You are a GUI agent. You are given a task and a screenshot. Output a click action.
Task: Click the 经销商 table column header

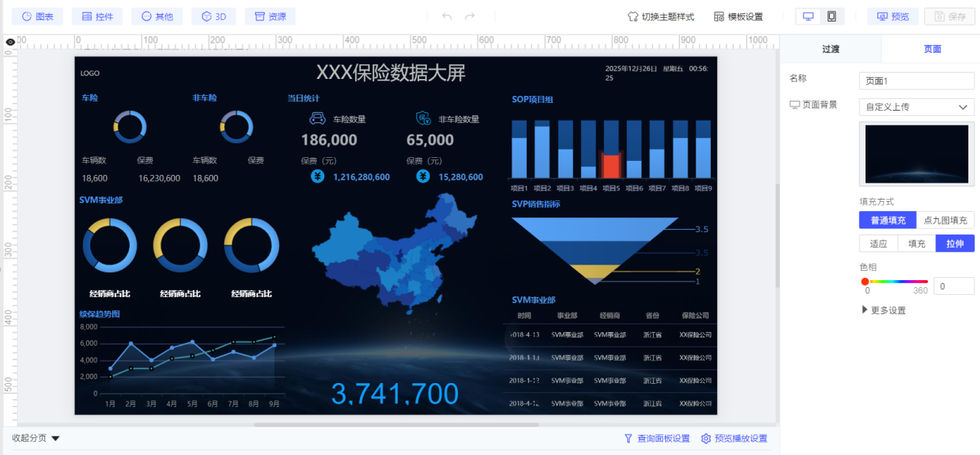(x=610, y=316)
